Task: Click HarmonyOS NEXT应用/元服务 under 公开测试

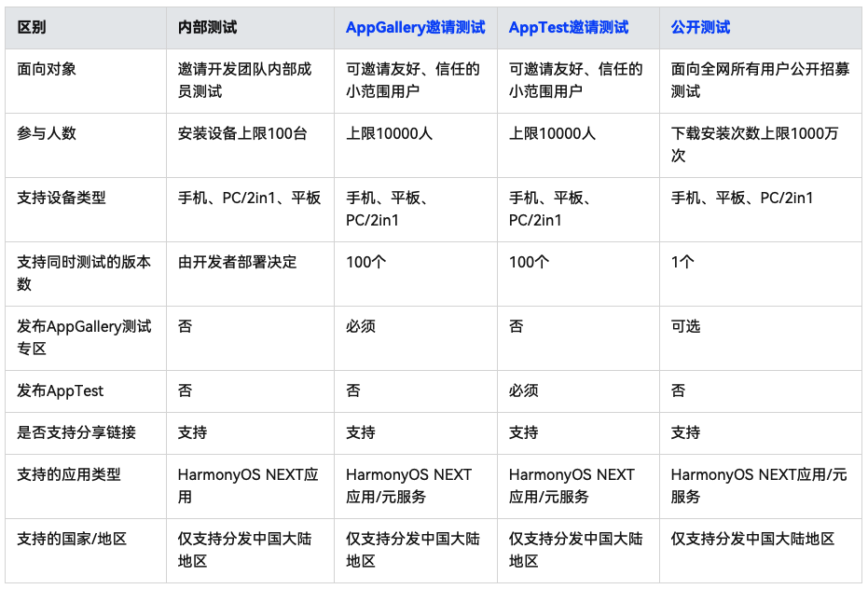Action: [x=759, y=486]
